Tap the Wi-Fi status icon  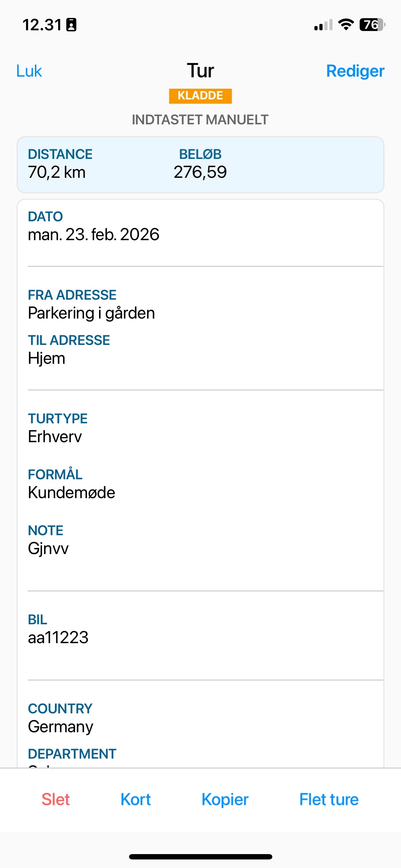click(346, 25)
